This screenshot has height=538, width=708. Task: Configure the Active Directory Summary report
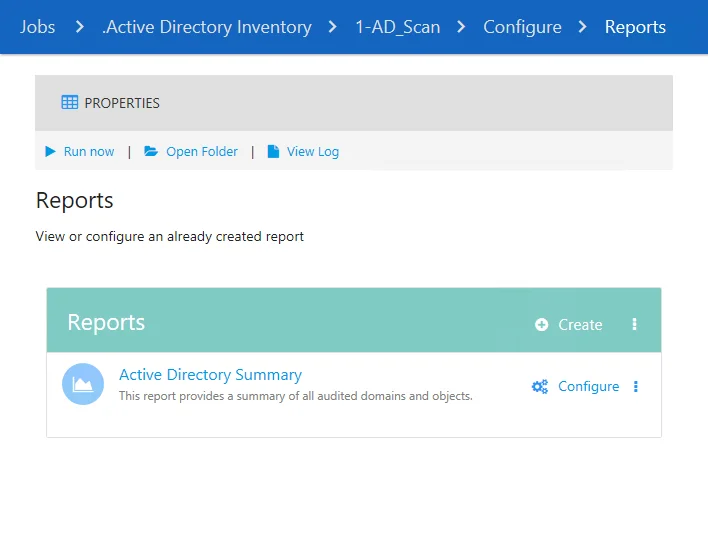tap(588, 386)
